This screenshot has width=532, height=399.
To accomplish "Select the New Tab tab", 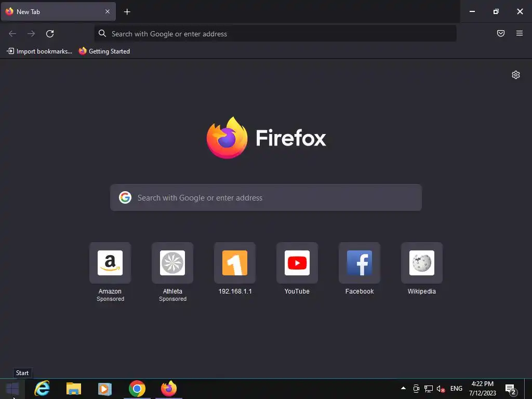I will point(58,11).
